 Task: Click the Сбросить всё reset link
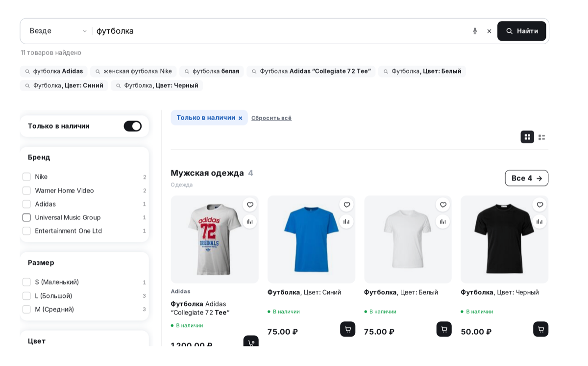(271, 118)
